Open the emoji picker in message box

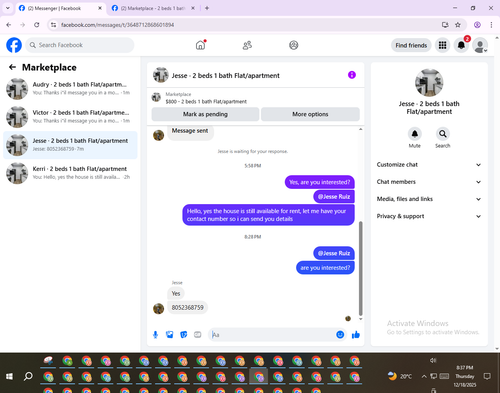click(x=340, y=335)
